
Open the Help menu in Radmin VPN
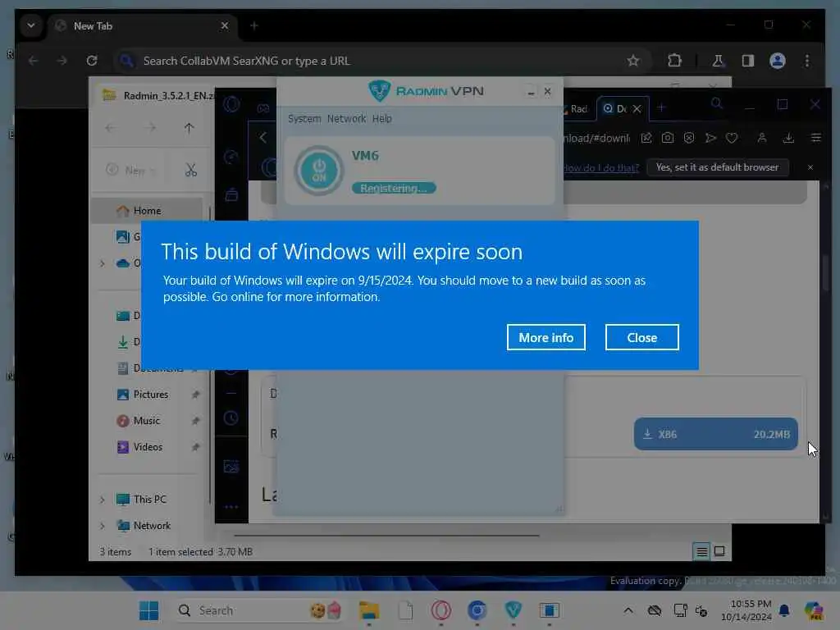[382, 118]
